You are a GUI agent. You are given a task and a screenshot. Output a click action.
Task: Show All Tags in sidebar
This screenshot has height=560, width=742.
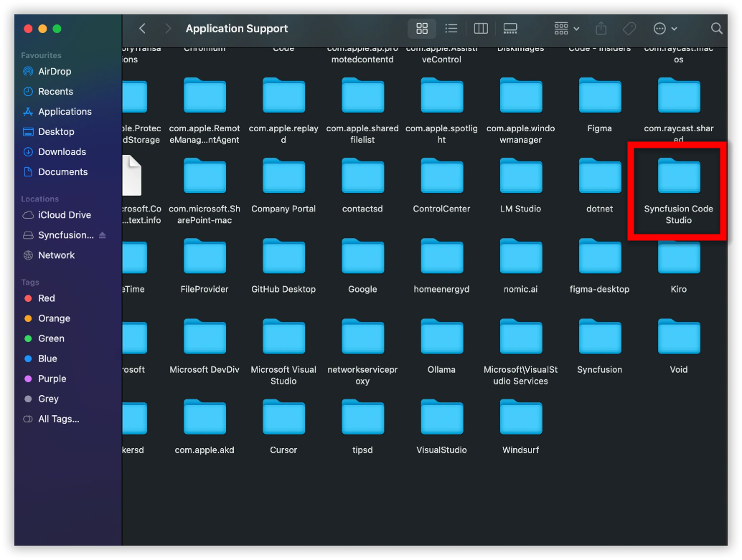[58, 419]
